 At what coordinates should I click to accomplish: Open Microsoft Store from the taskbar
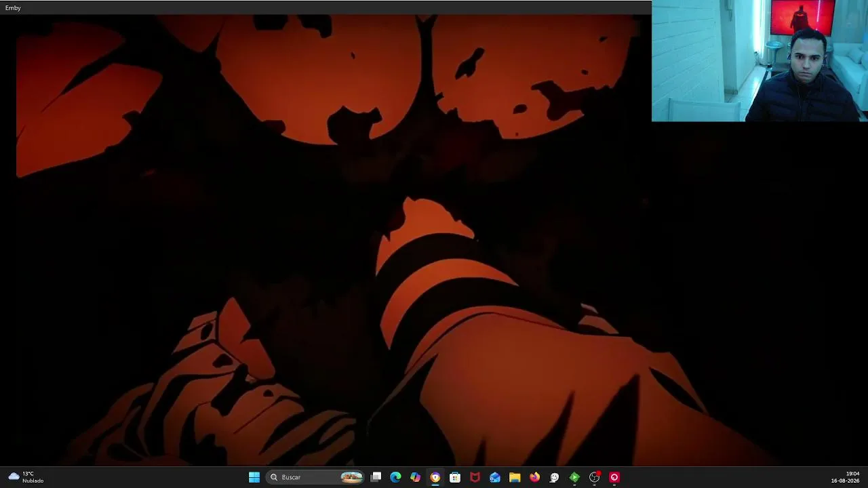pos(455,477)
